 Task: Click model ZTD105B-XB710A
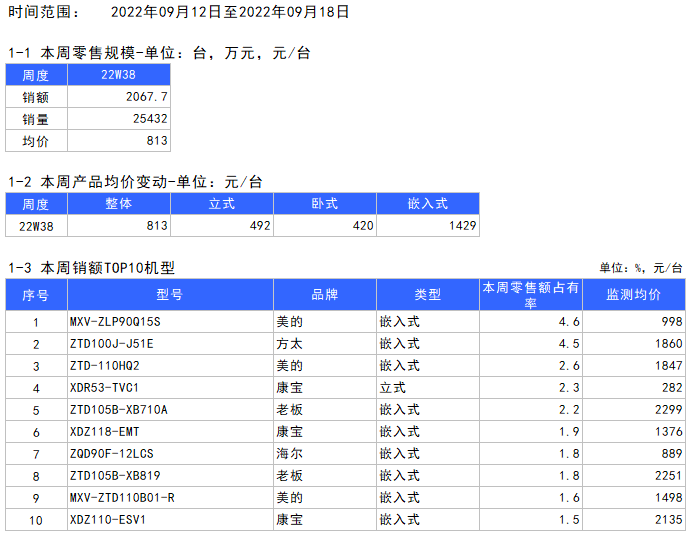118,410
